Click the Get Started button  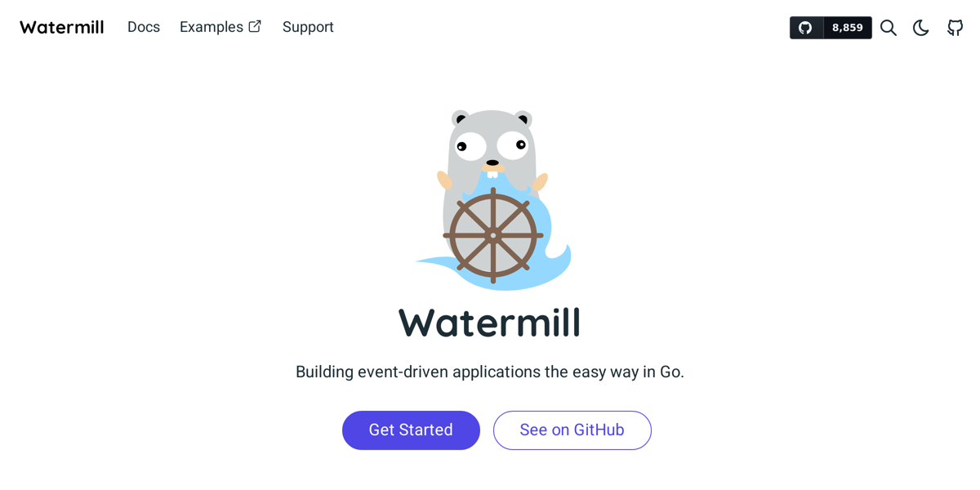click(x=411, y=430)
